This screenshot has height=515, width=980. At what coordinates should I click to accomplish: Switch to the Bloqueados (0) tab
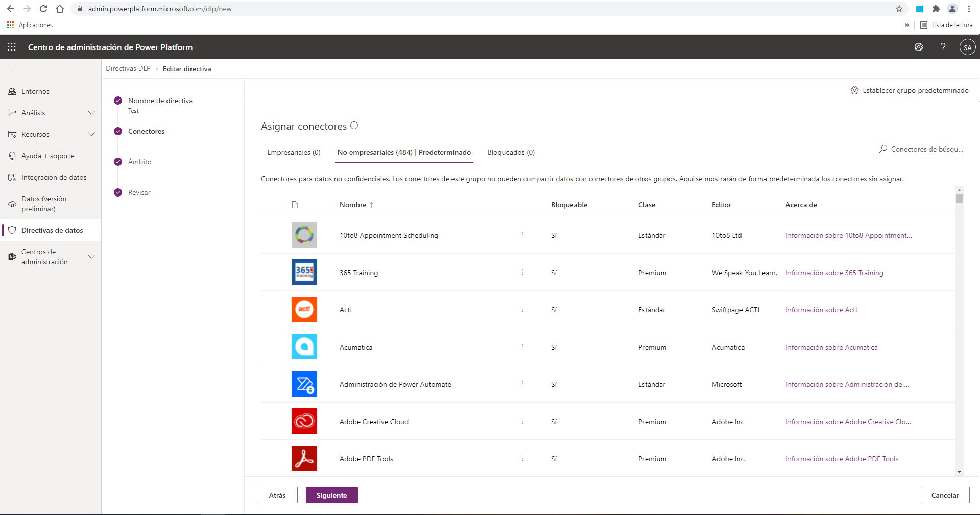[511, 152]
